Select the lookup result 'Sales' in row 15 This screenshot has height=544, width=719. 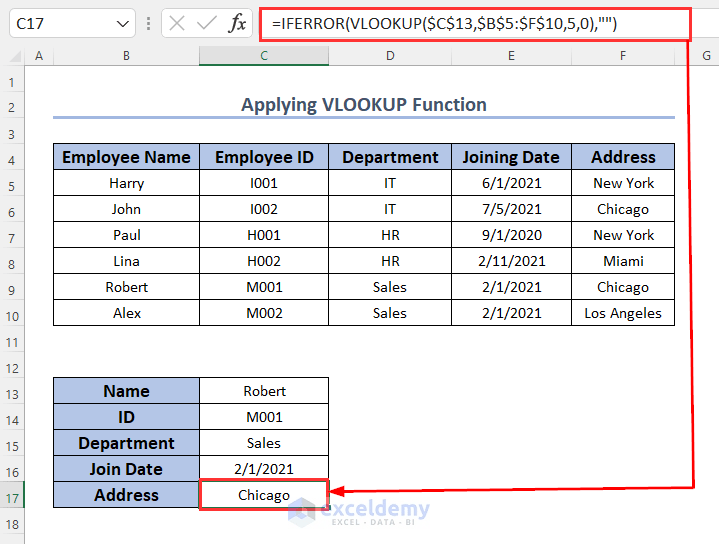(x=264, y=443)
